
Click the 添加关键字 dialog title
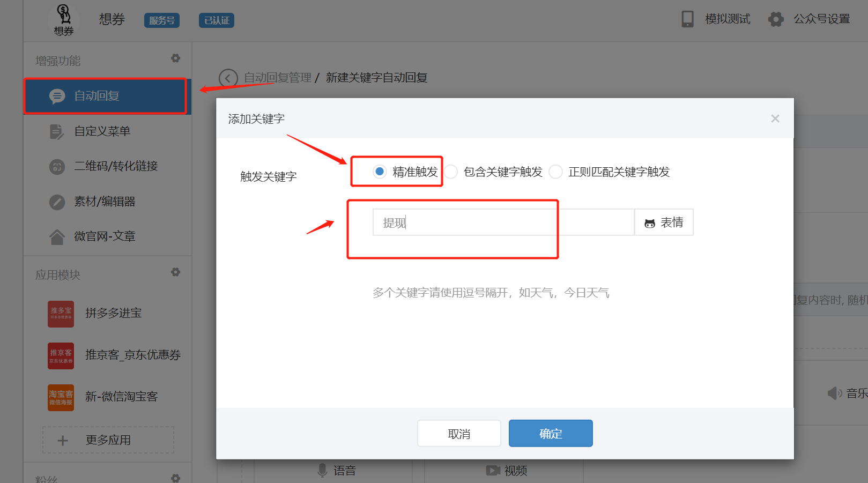256,119
